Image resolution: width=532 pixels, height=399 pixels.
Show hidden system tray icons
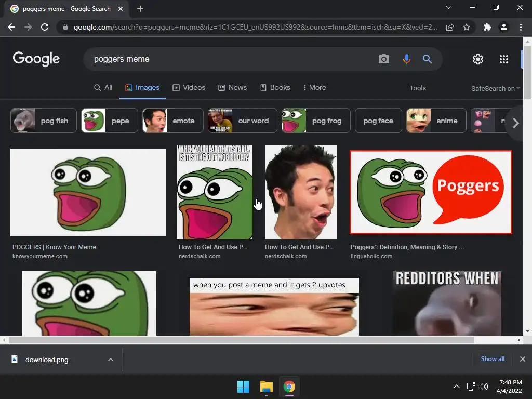457,387
